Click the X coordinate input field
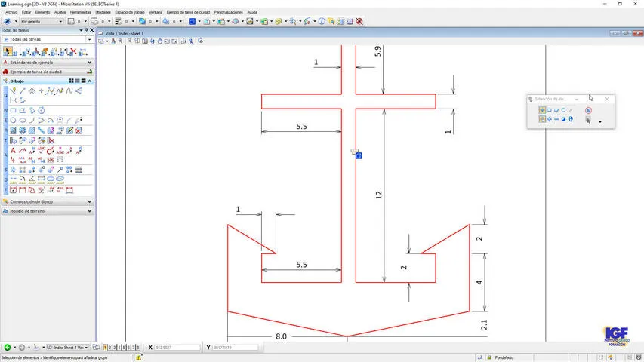Viewport: 644px width, 362px height. 177,348
